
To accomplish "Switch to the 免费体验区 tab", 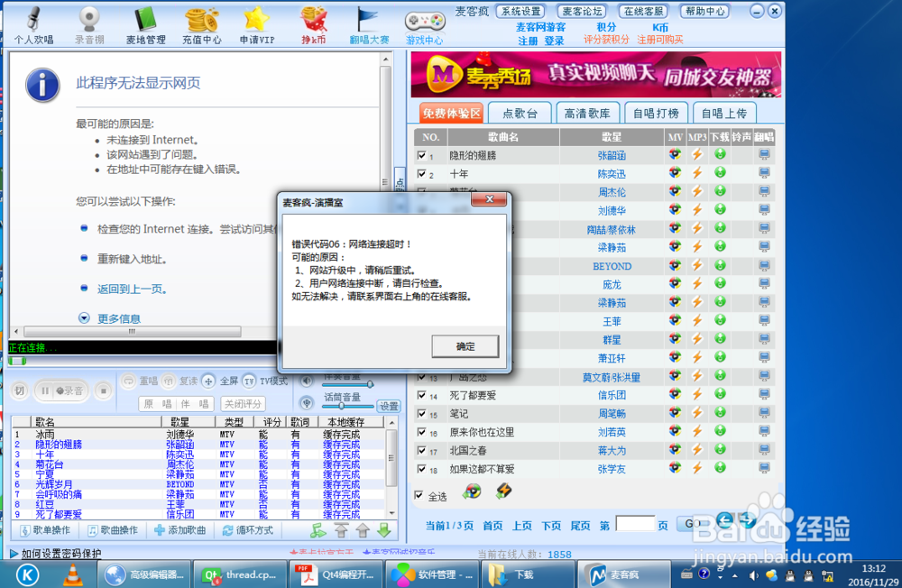I will coord(451,114).
